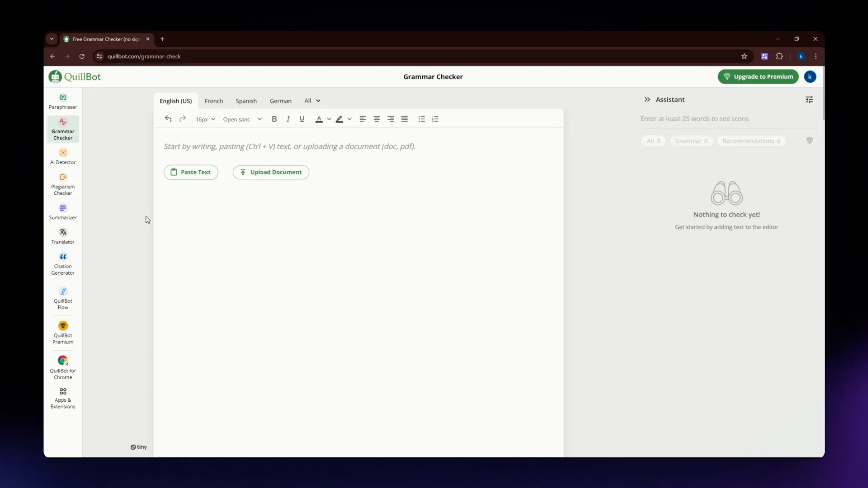Open the Open sans font dropdown
This screenshot has width=868, height=488.
tap(242, 119)
